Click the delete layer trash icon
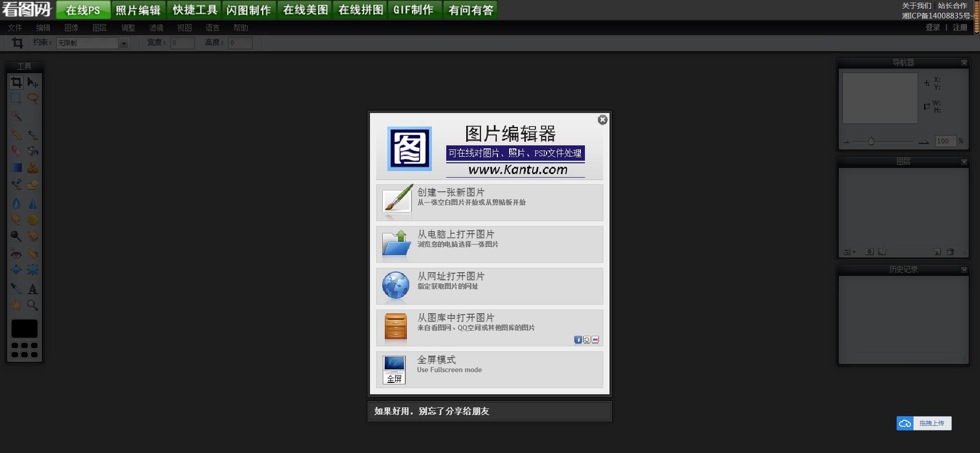This screenshot has height=453, width=980. pos(950,252)
